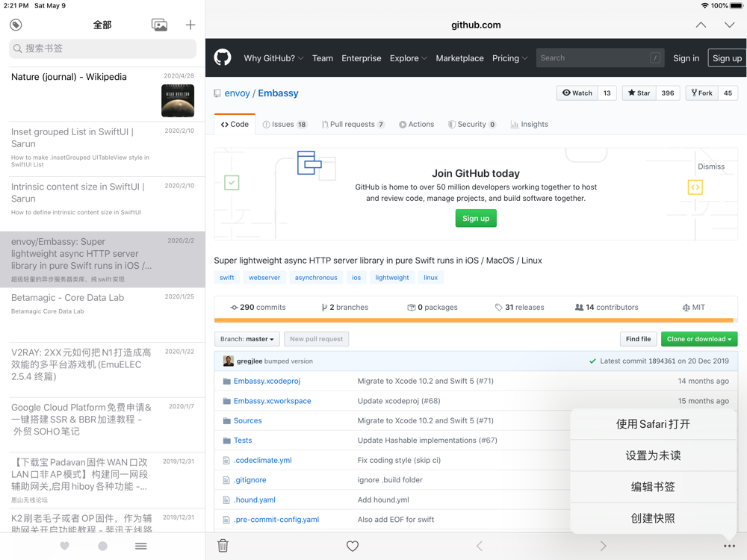Viewport: 747px width, 560px height.
Task: Open the Clone or download dropdown
Action: pos(699,339)
